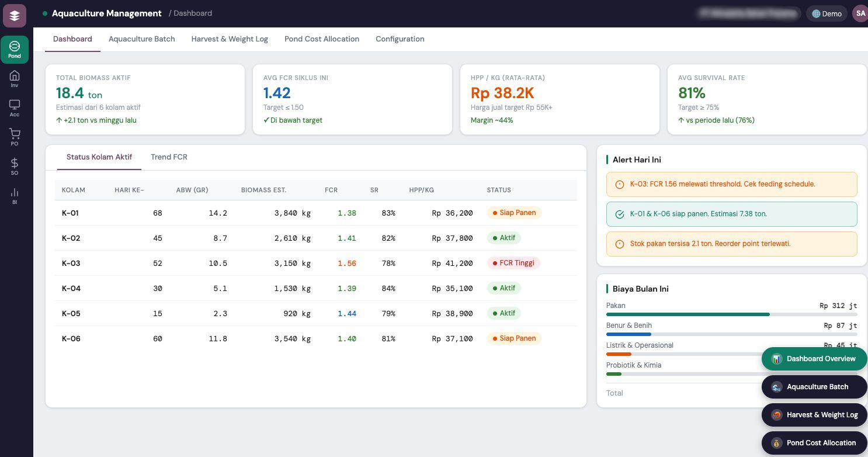Screen dimensions: 868x457
Task: Open the PO shopping cart icon
Action: click(15, 137)
